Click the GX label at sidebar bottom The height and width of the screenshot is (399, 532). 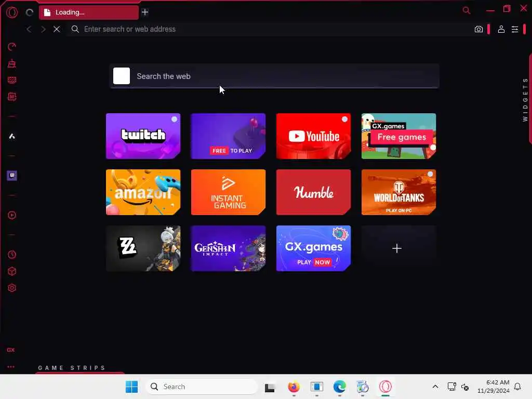pos(11,350)
